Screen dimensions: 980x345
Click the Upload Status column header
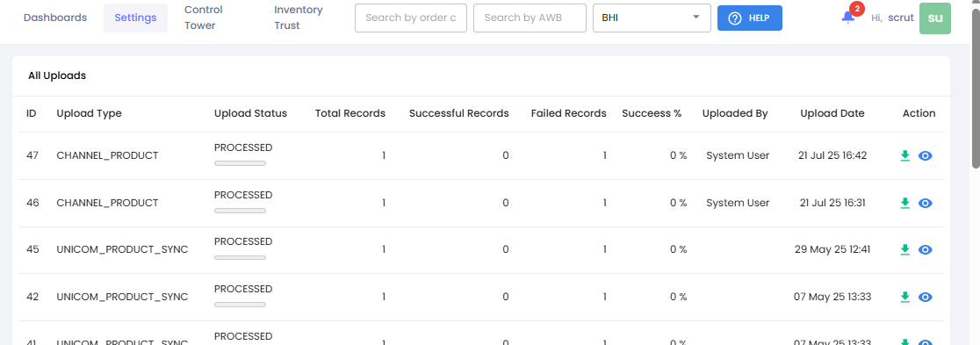[250, 113]
